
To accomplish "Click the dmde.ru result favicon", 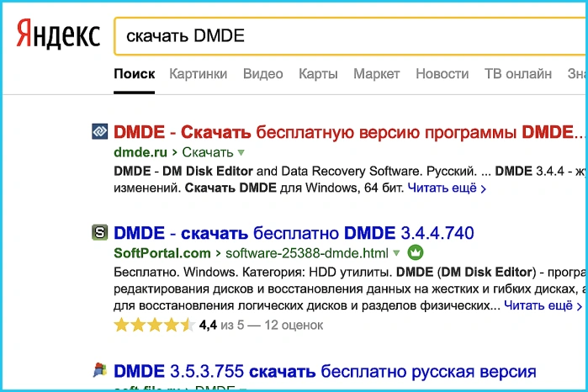I will pos(100,132).
